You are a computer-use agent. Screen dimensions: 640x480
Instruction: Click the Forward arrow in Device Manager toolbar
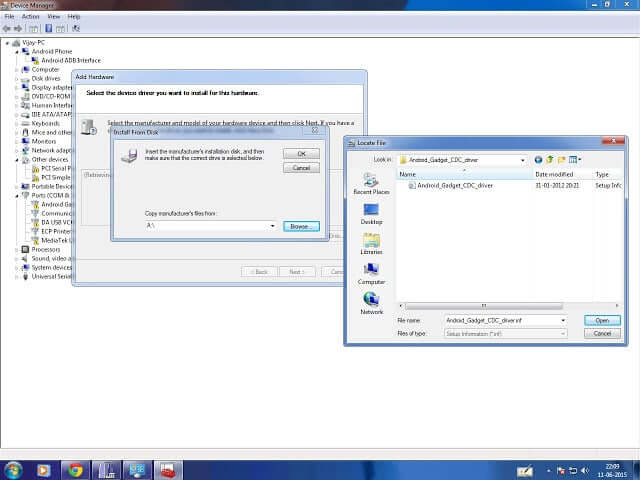(18, 29)
